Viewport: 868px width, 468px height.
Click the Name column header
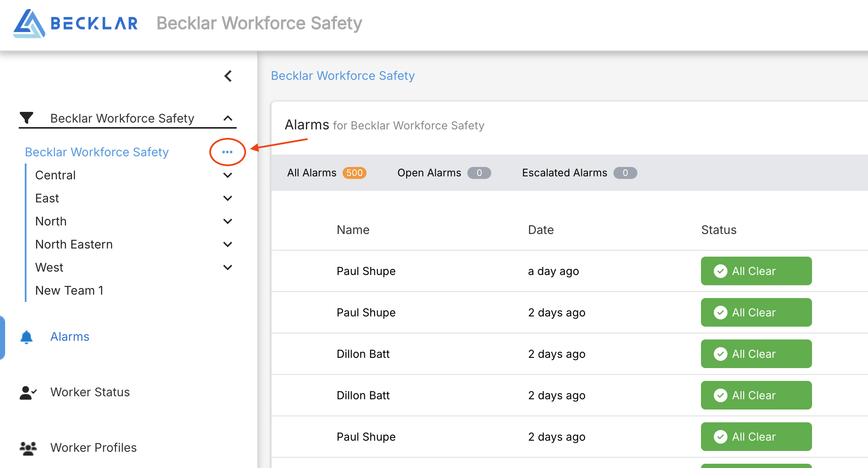click(x=353, y=230)
